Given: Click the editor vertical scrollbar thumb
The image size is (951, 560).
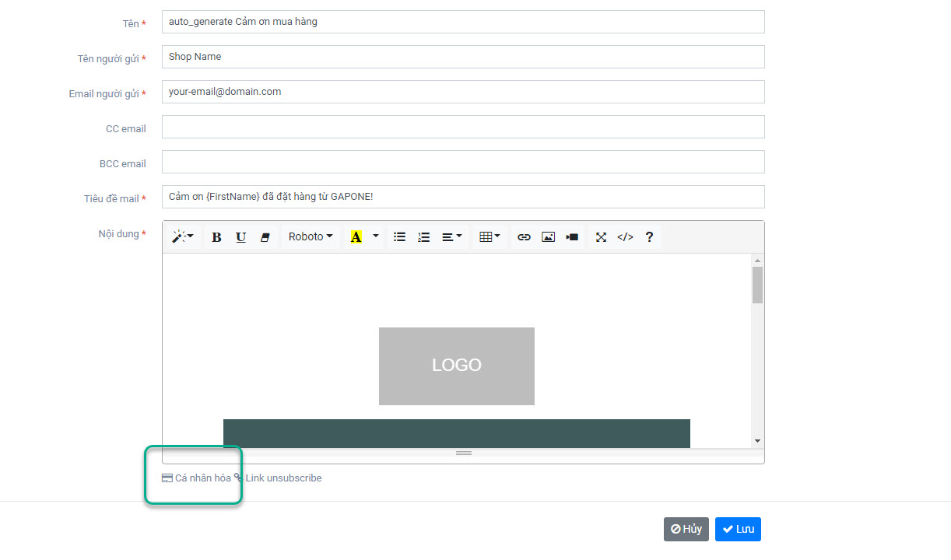Looking at the screenshot, I should point(758,285).
